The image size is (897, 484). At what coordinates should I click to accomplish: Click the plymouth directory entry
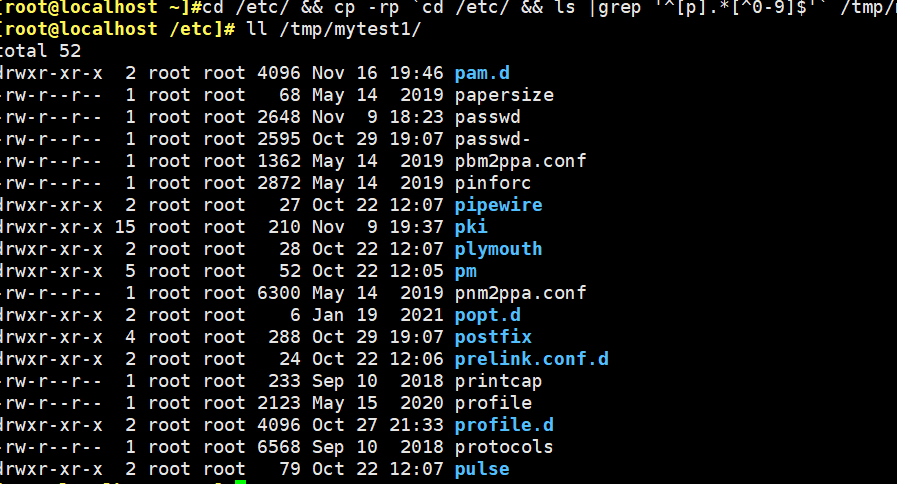[498, 249]
